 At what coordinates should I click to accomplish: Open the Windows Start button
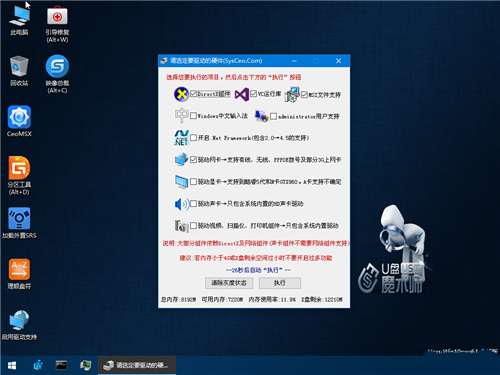click(x=12, y=366)
